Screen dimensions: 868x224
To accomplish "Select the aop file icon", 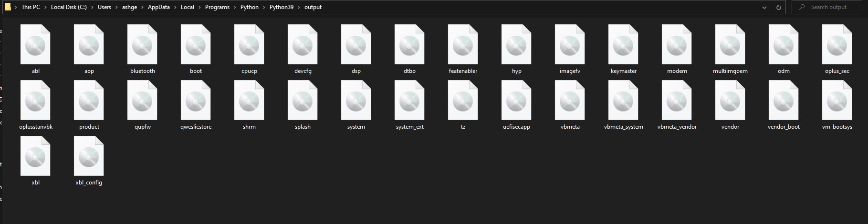I will click(x=89, y=45).
